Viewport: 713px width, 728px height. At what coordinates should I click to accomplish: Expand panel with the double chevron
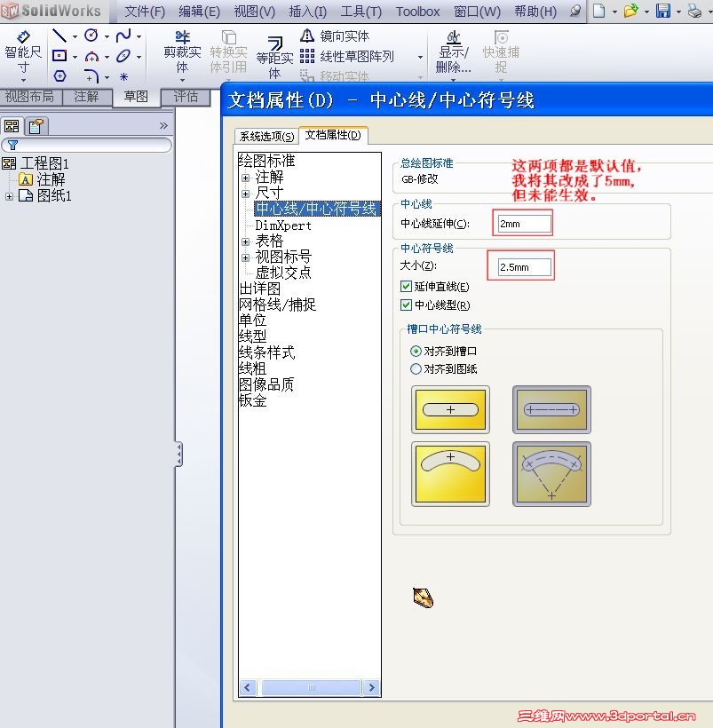[x=163, y=125]
